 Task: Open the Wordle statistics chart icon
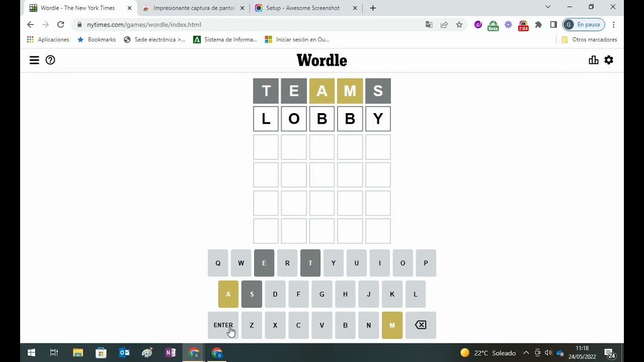point(594,60)
